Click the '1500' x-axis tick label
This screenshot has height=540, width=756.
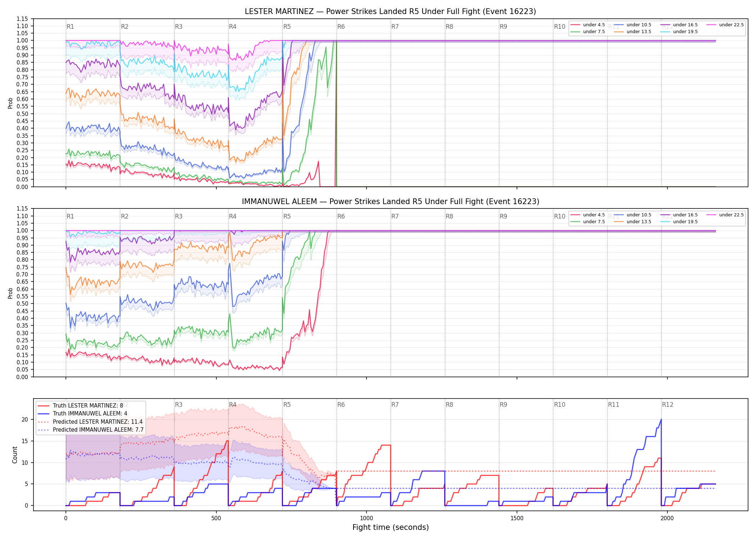pos(517,518)
